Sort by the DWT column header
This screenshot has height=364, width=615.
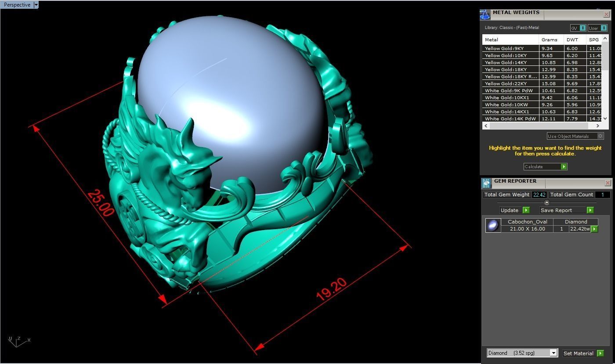pyautogui.click(x=575, y=40)
